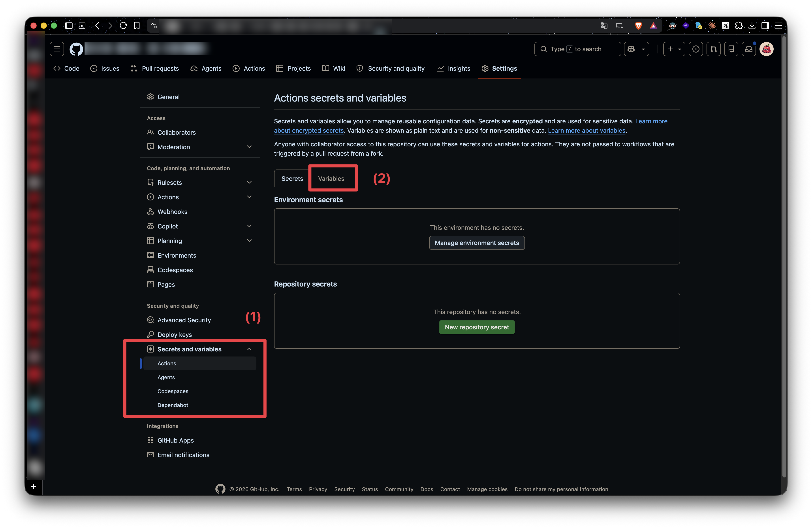Viewport: 812px width, 528px height.
Task: Reload the page in browser toolbar
Action: (124, 26)
